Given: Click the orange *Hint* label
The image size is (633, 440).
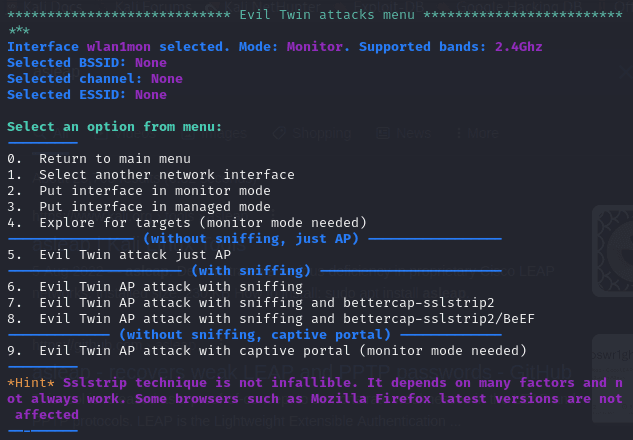Looking at the screenshot, I should click(31, 383).
